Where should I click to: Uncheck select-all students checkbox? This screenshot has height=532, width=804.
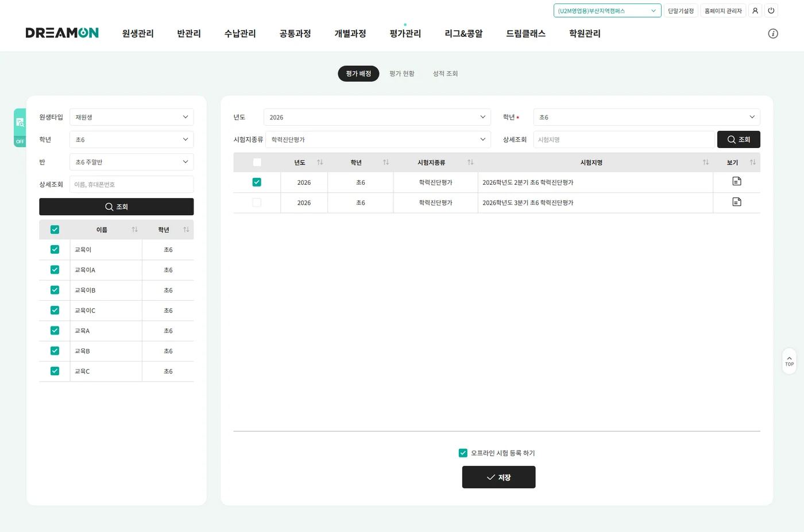(55, 230)
